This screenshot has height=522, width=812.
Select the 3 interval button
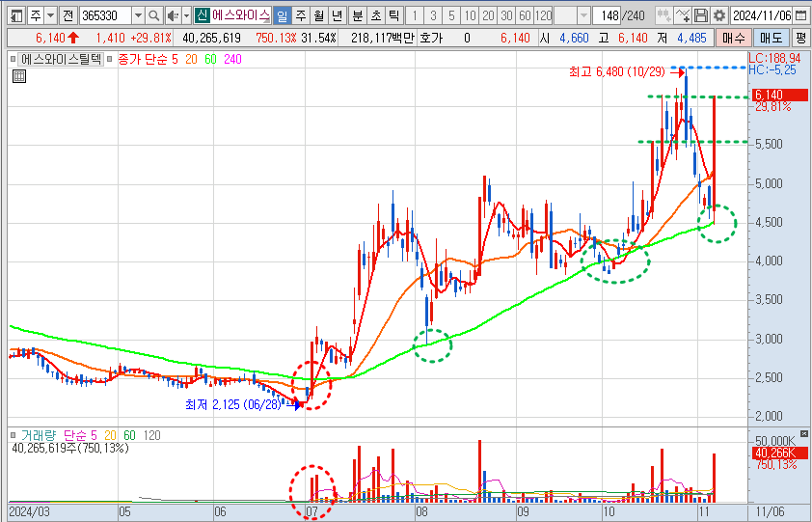coord(433,16)
